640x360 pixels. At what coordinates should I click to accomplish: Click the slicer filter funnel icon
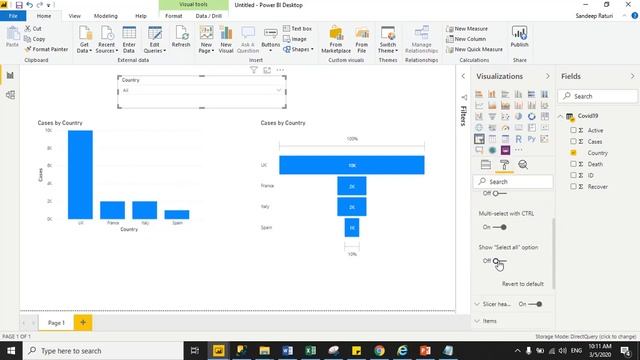pos(253,70)
